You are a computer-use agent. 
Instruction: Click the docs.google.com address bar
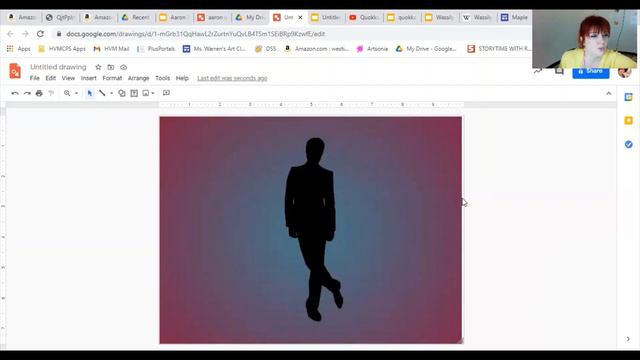point(196,34)
